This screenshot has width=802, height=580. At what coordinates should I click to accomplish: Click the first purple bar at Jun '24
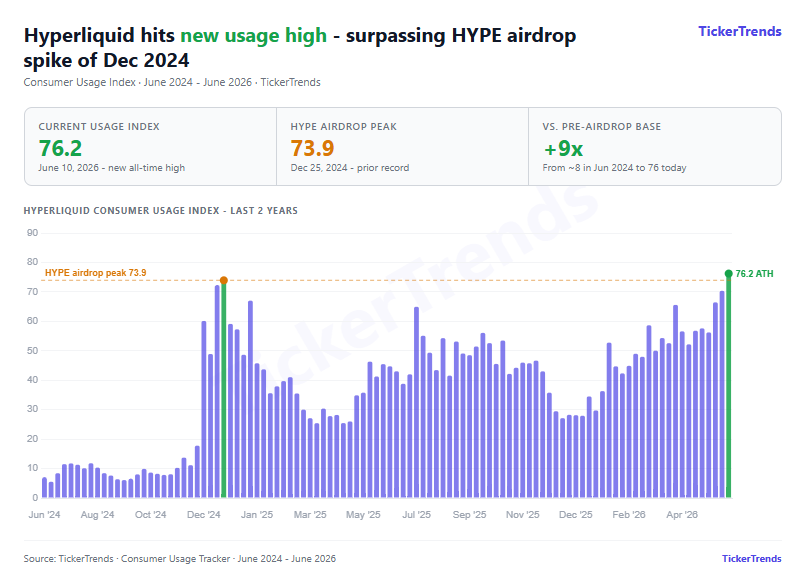44,487
